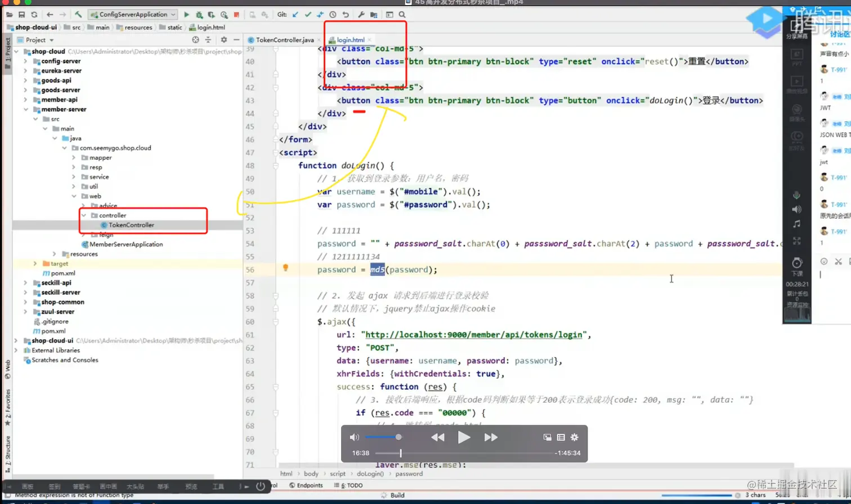Expand the config-server module
This screenshot has width=851, height=504.
point(25,61)
